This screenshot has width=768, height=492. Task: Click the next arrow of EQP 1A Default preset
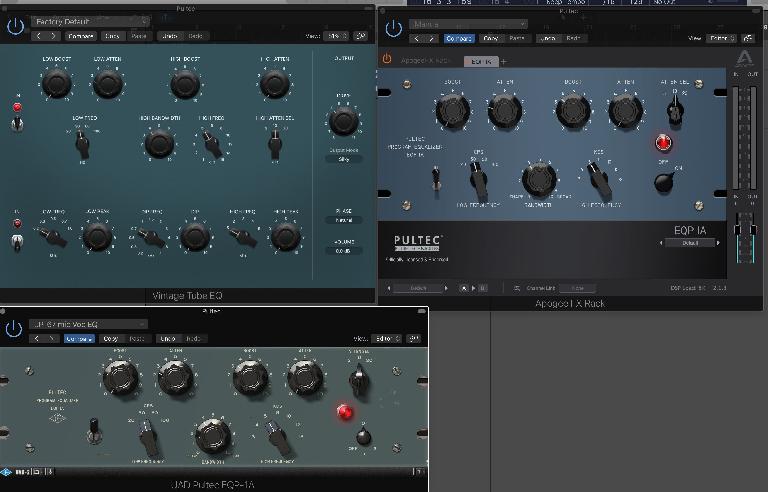(x=718, y=243)
